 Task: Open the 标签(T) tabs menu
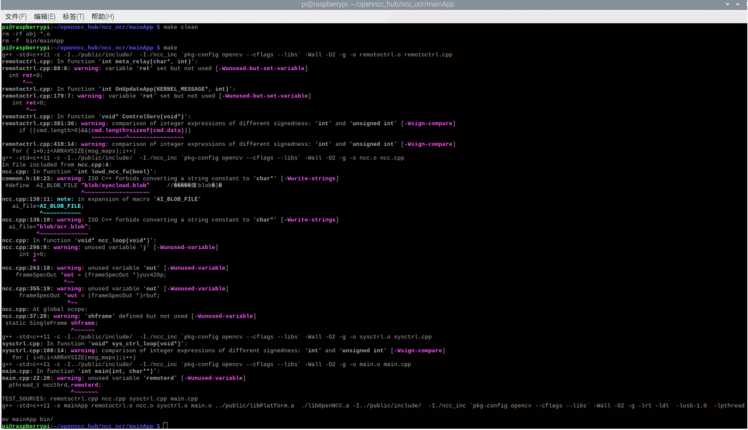[73, 16]
